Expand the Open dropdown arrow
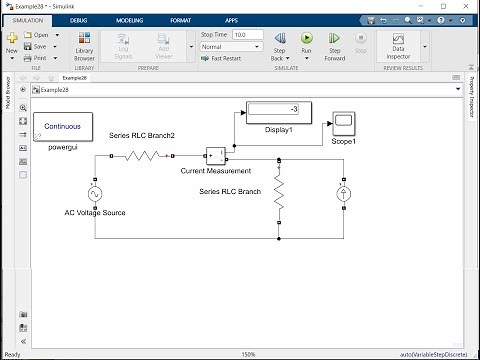The image size is (480, 360). click(x=57, y=35)
